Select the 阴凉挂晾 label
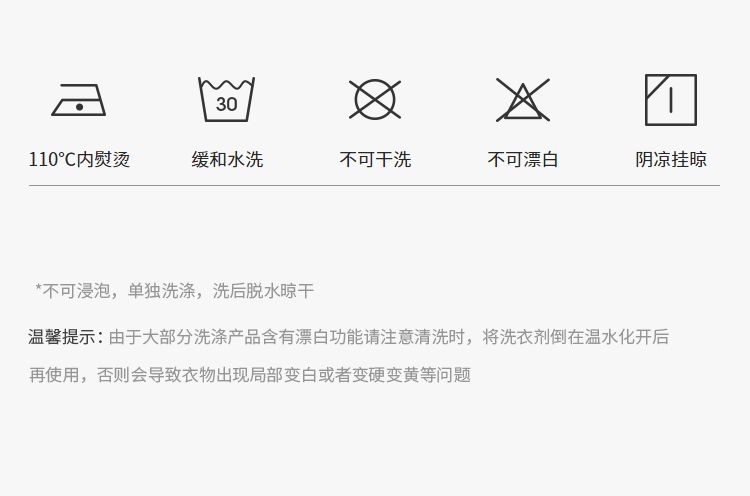This screenshot has height=496, width=750. [671, 159]
